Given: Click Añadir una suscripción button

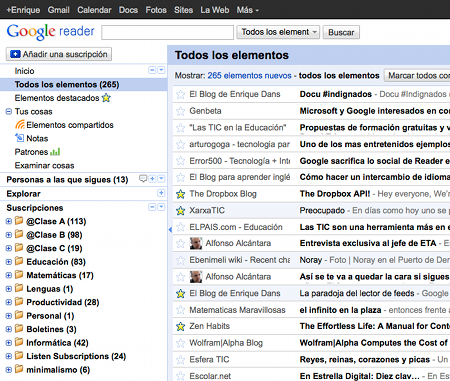Looking at the screenshot, I should pyautogui.click(x=59, y=54).
